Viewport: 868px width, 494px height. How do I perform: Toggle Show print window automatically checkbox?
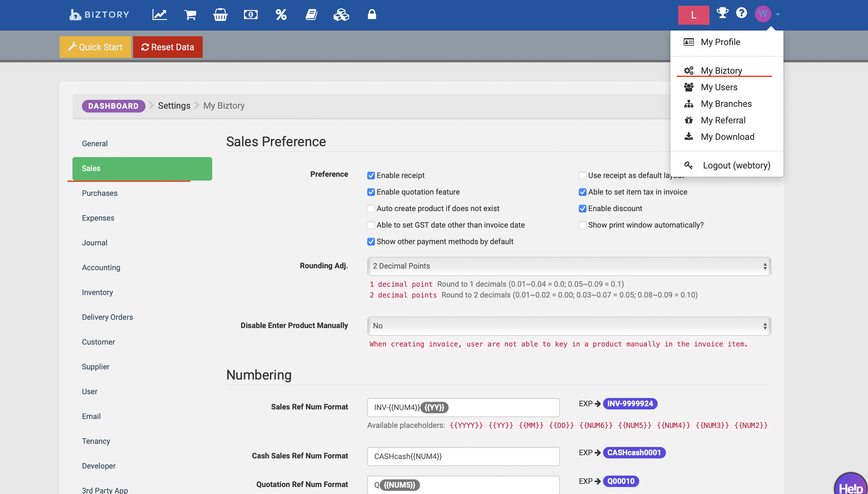point(582,225)
